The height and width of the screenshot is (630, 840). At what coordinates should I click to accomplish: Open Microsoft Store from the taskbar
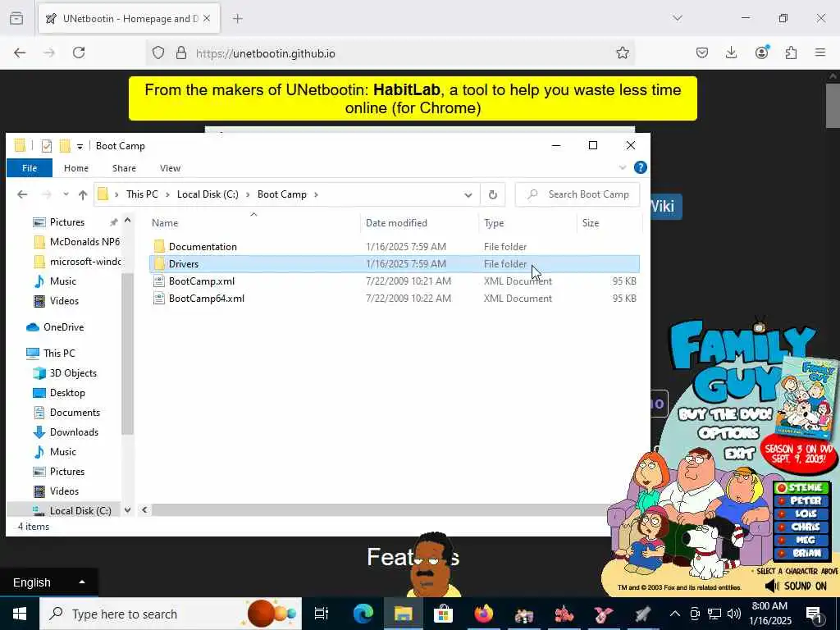[443, 614]
